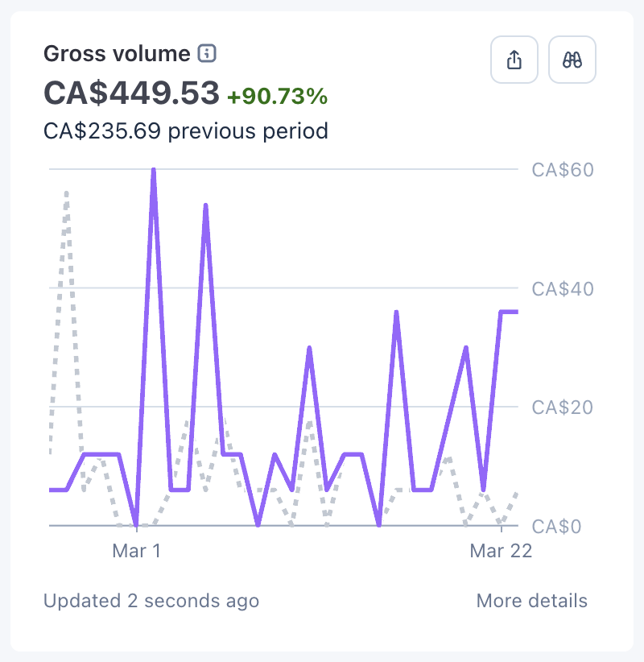Open the binoculars explore icon
Screen dimensions: 644x662
[572, 60]
